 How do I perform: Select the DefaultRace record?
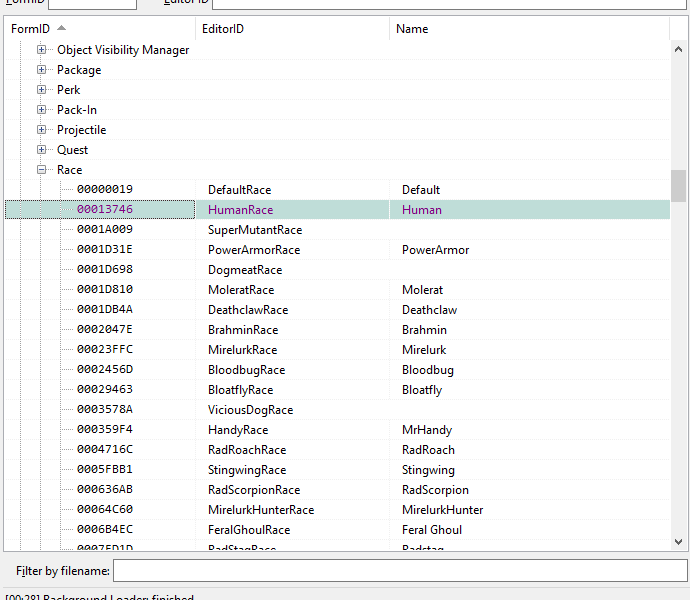[239, 190]
